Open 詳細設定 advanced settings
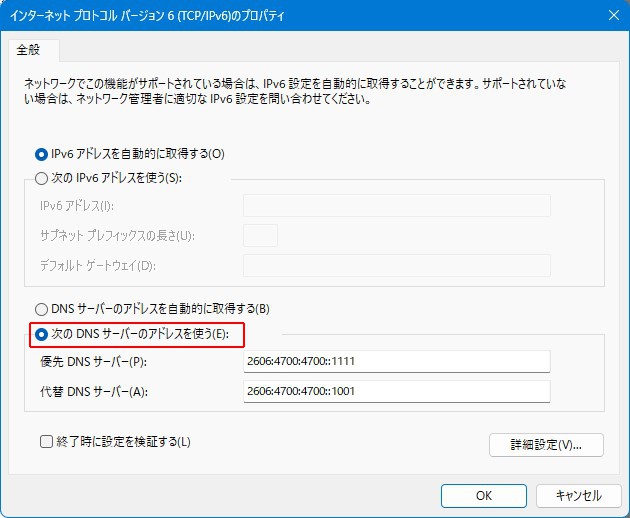This screenshot has height=518, width=630. click(545, 444)
